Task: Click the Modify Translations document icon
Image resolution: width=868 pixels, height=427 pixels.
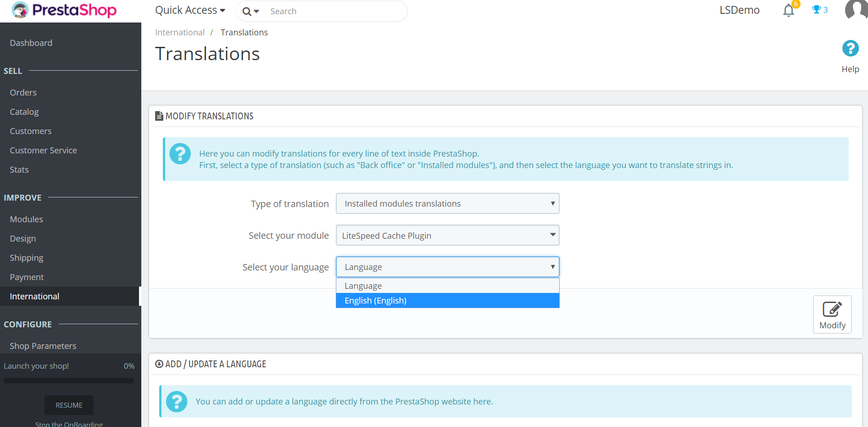Action: point(159,116)
